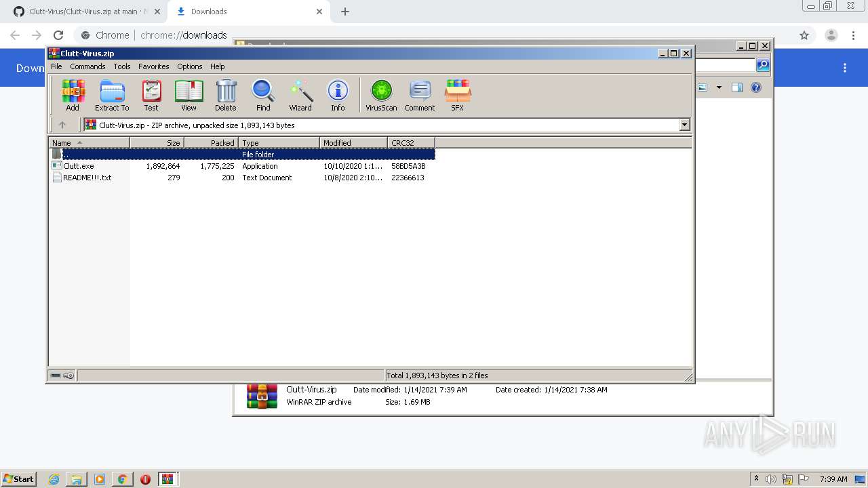Sort by Size column header
The height and width of the screenshot is (488, 868).
pos(157,142)
